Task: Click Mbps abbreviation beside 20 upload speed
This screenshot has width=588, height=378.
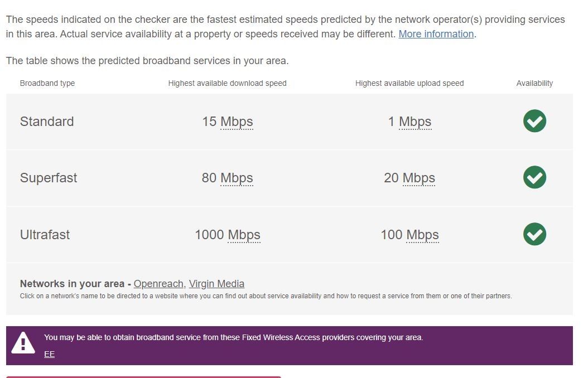Action: [418, 178]
